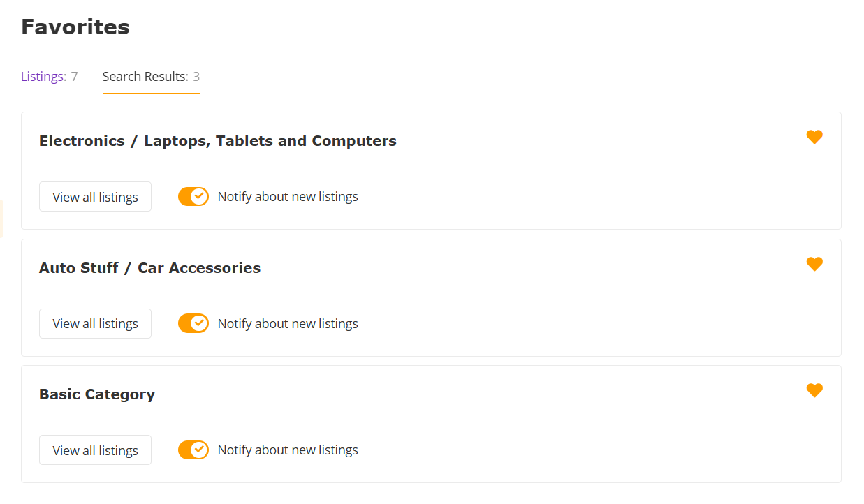Click the Basic Category title text
Screen dimensions: 864x504
tap(97, 394)
